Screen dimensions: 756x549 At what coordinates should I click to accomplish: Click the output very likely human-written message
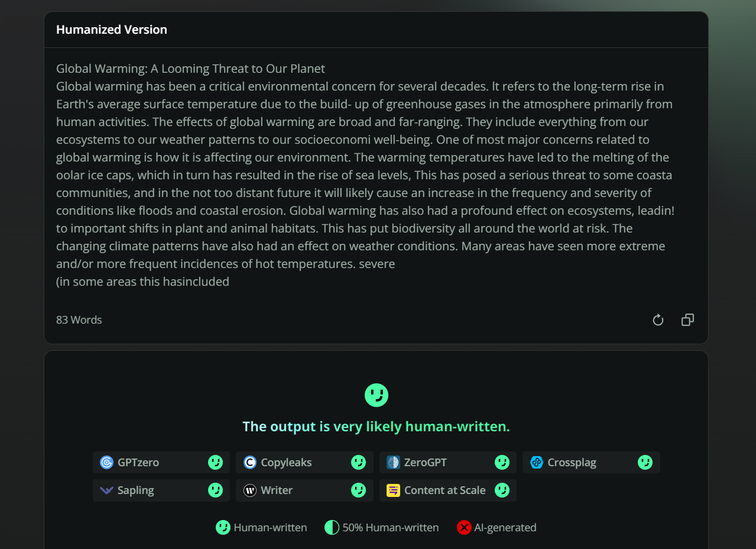tap(377, 427)
